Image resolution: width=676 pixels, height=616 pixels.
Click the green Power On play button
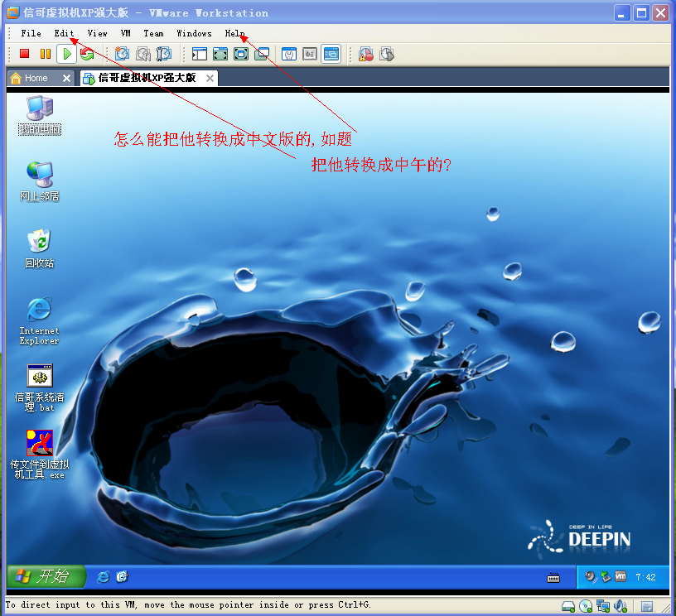click(x=67, y=54)
